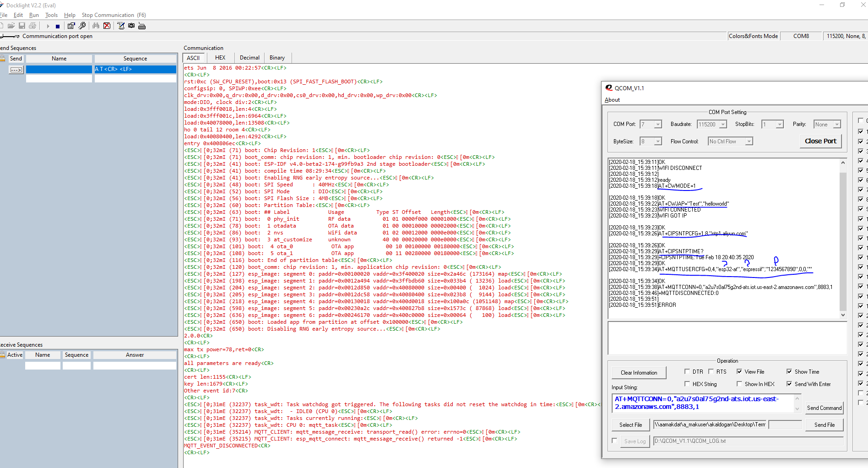868x468 pixels.
Task: Open the edit/notes icon in Docklight toolbar
Action: (x=120, y=26)
